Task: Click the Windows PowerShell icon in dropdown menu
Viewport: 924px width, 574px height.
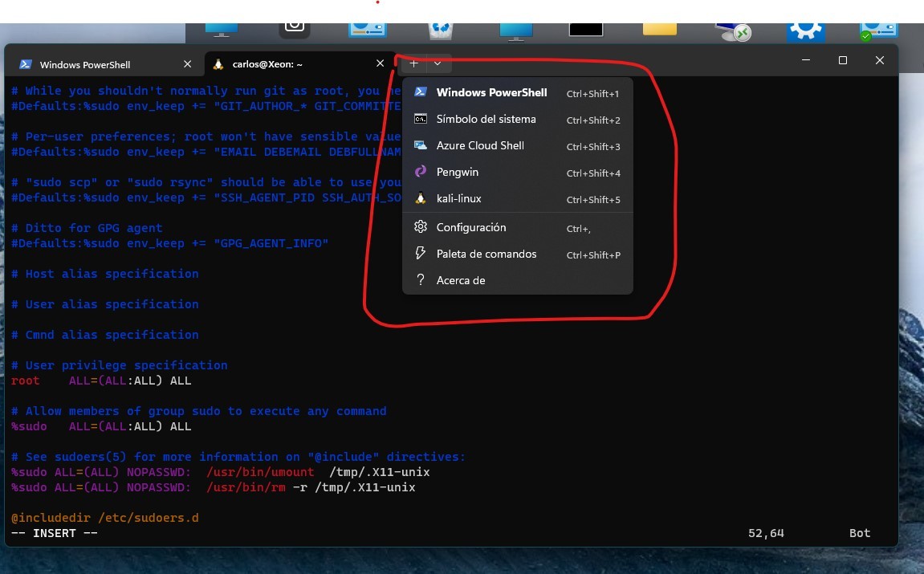Action: point(420,92)
